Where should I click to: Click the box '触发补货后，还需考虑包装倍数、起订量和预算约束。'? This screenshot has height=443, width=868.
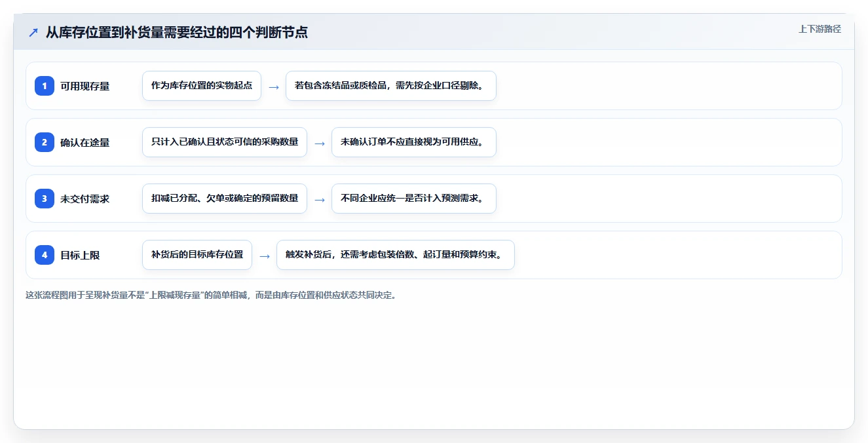(x=396, y=255)
